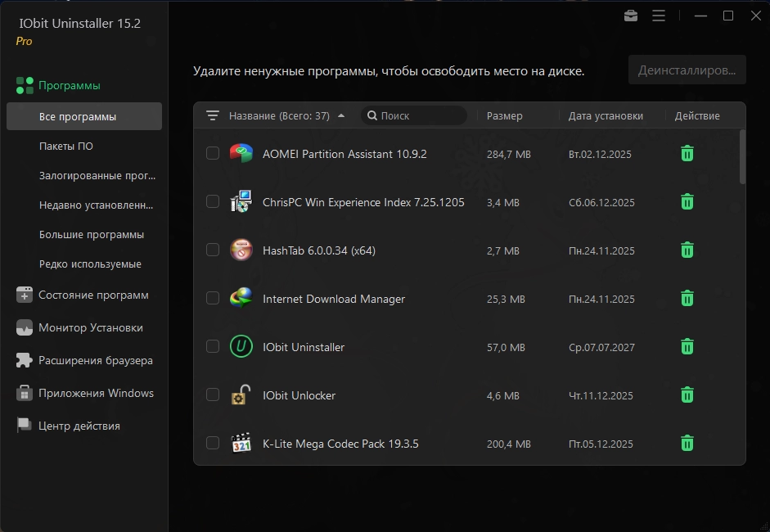This screenshot has width=770, height=532.
Task: Check the box next to AOMEI Partition Assistant
Action: [x=213, y=153]
